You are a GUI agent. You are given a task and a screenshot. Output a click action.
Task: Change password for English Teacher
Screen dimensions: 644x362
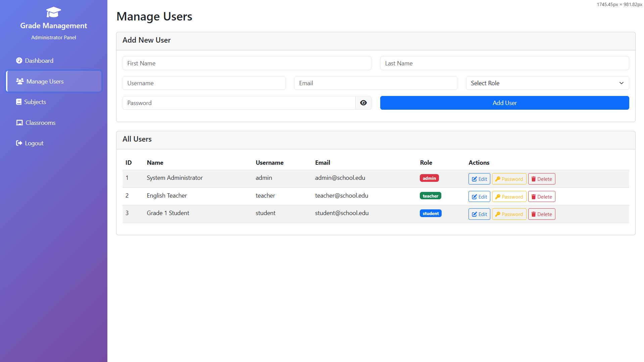coord(509,197)
